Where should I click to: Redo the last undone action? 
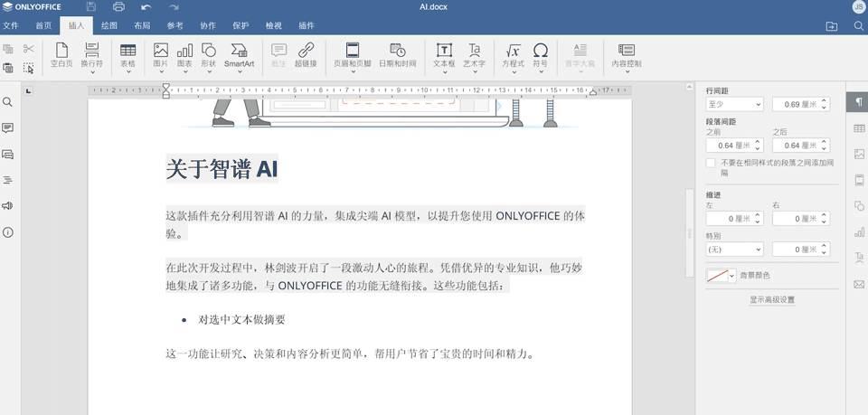174,7
